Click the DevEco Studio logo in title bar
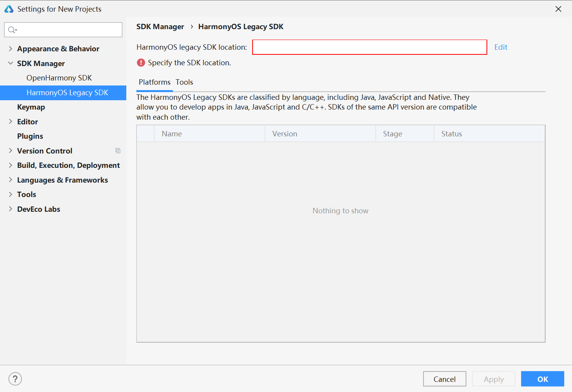The width and height of the screenshot is (572, 392). click(x=9, y=9)
